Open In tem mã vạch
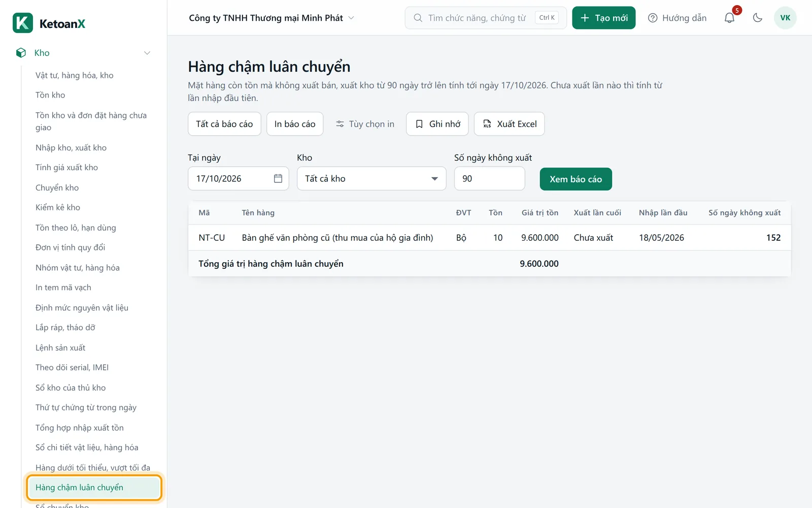The height and width of the screenshot is (508, 812). (x=63, y=288)
